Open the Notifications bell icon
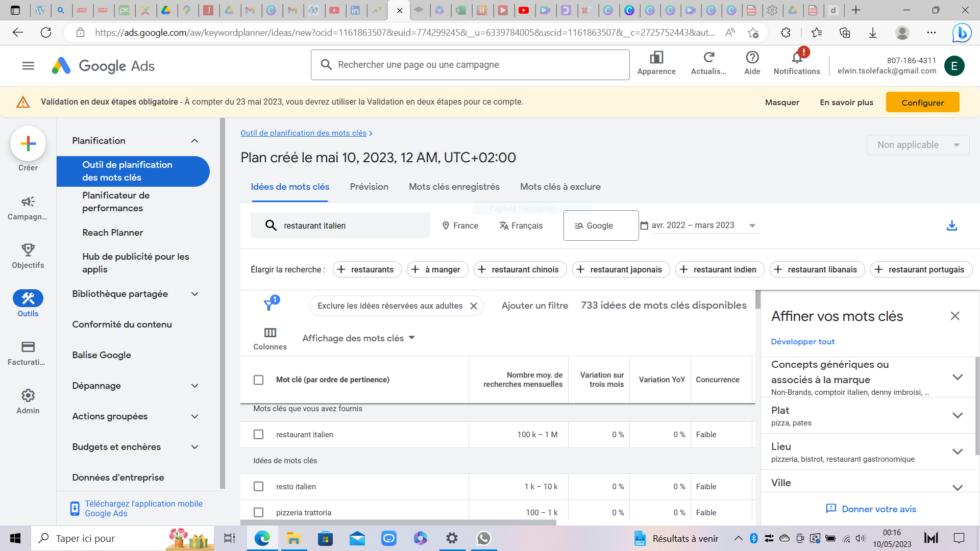The width and height of the screenshot is (980, 551). 796,58
